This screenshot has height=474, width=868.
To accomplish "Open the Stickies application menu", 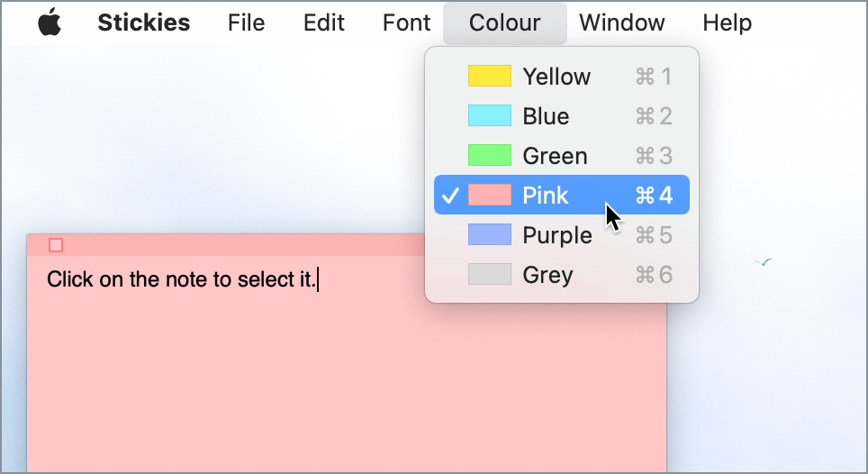I will click(143, 23).
